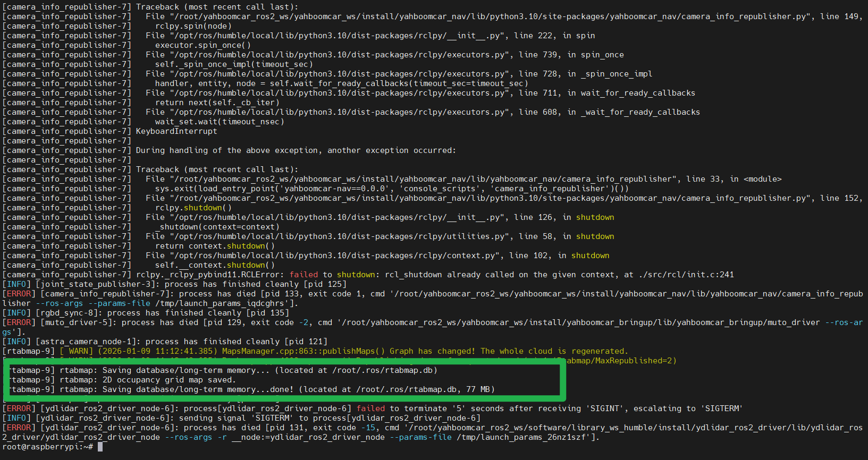The image size is (868, 460).
Task: Click '[joint_state_publisher-3]' finished cleanly line
Action: (x=174, y=284)
